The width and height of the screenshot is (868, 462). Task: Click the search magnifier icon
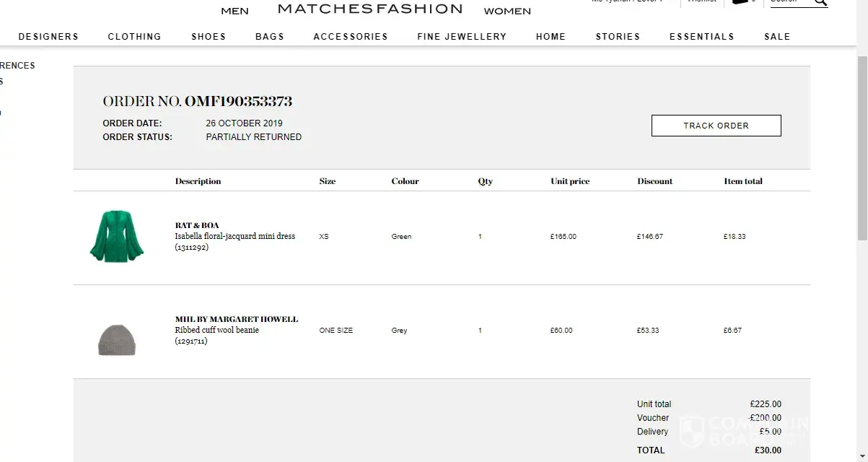click(820, 2)
